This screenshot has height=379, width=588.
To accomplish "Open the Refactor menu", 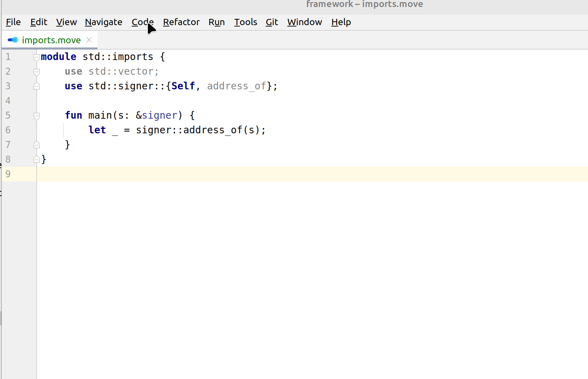I will click(181, 22).
